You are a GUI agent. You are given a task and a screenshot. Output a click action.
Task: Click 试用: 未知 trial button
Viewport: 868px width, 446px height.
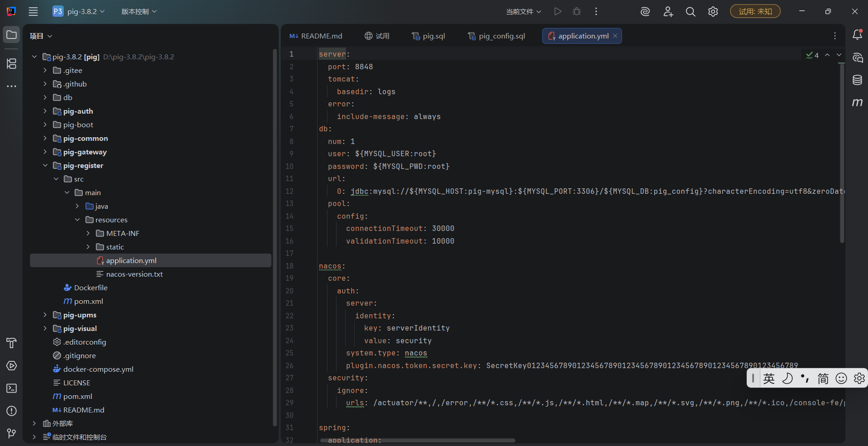pos(755,11)
